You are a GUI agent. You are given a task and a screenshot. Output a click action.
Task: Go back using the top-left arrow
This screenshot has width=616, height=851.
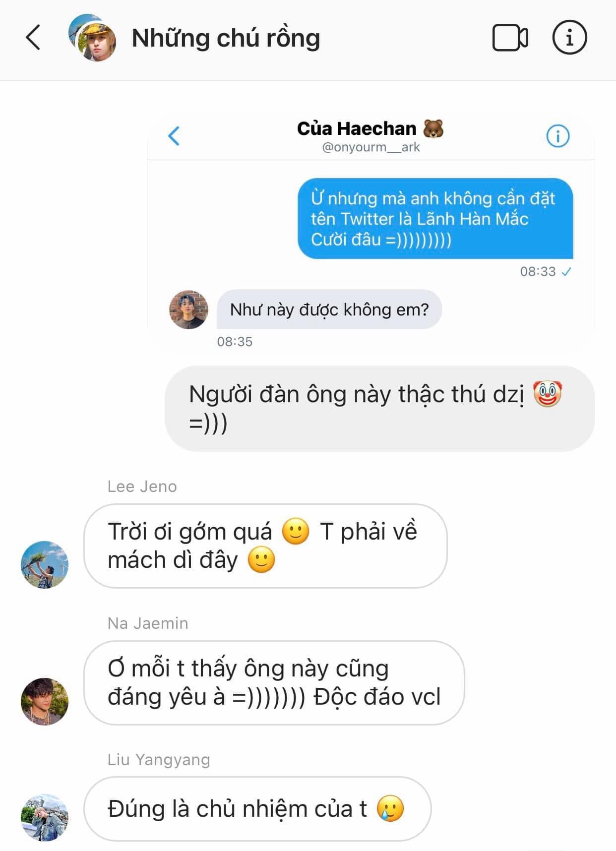tap(33, 38)
